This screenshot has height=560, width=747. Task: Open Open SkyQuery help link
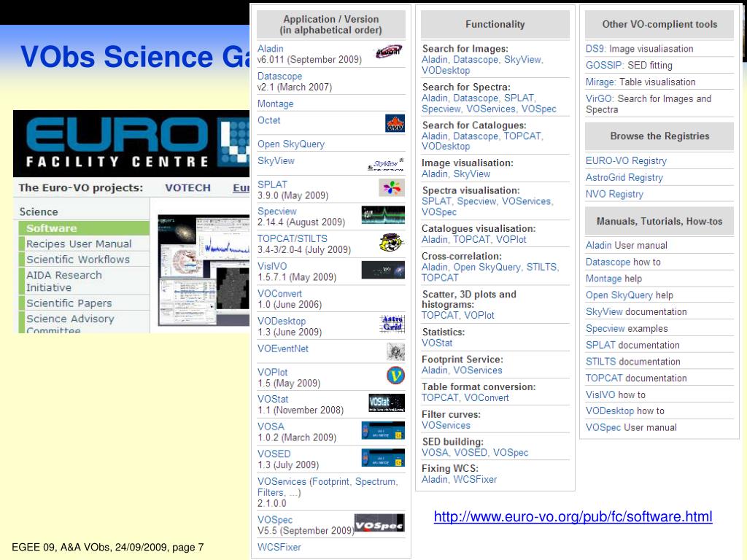(630, 295)
